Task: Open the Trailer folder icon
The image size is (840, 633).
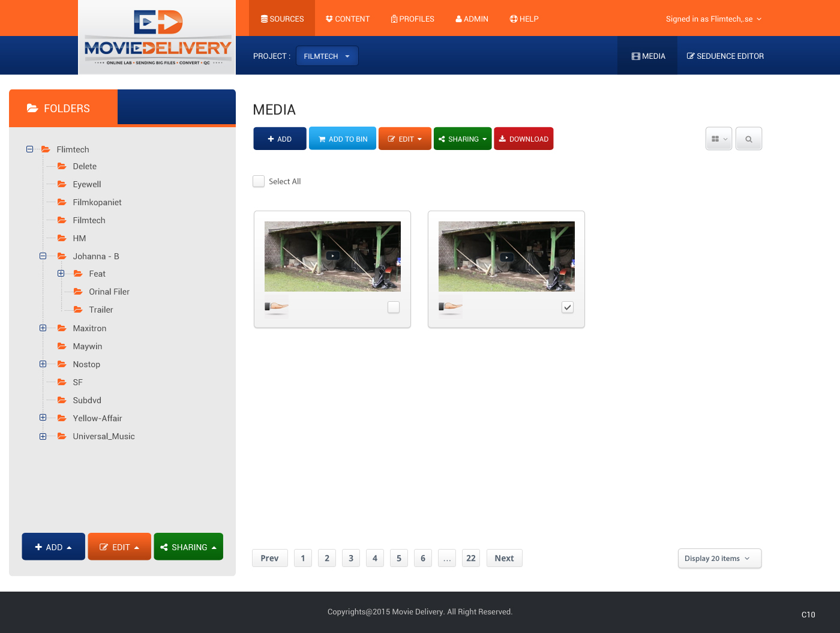Action: (78, 310)
